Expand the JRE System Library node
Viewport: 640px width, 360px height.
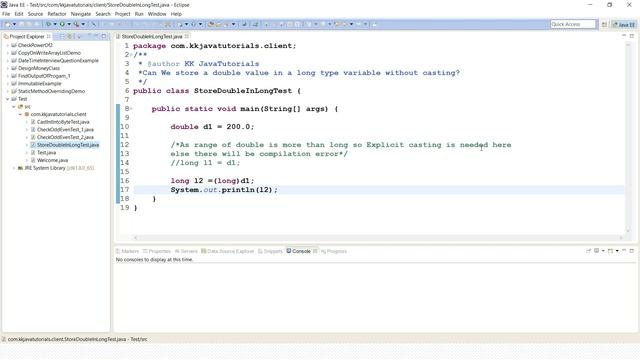pyautogui.click(x=14, y=168)
